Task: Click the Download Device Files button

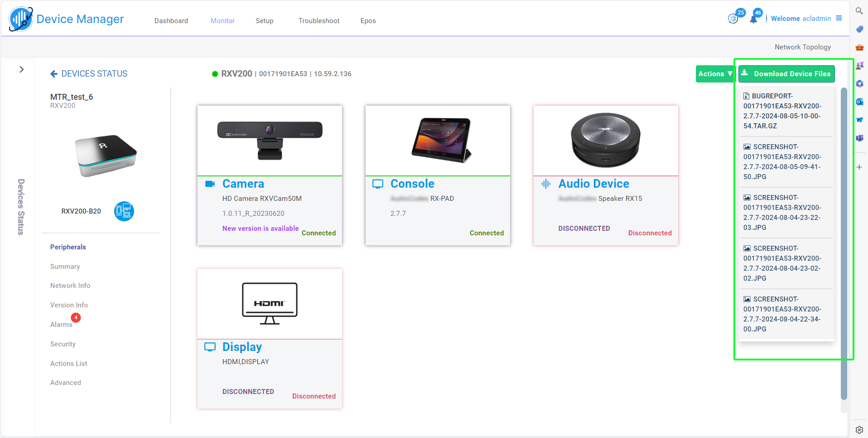Action: pyautogui.click(x=786, y=74)
